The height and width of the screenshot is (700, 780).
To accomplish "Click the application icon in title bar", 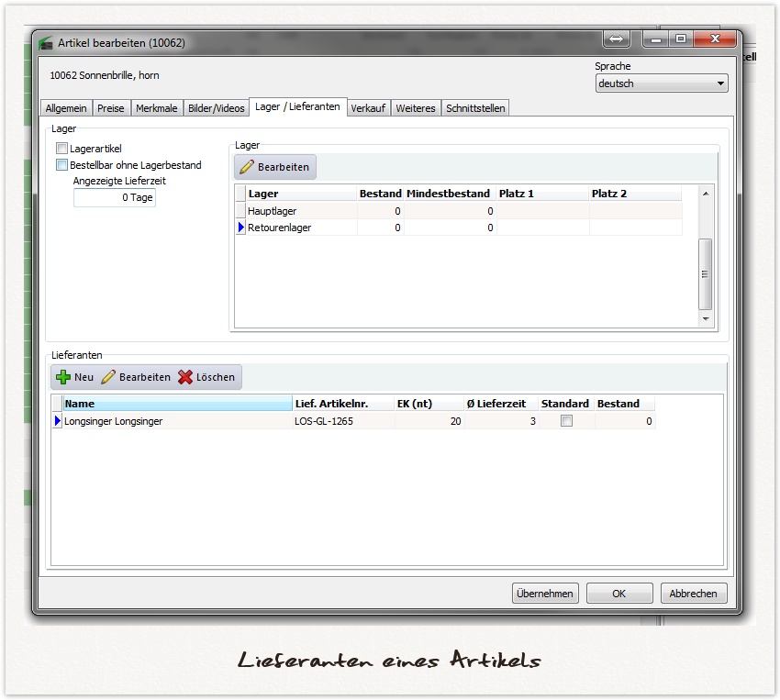I will [46, 43].
